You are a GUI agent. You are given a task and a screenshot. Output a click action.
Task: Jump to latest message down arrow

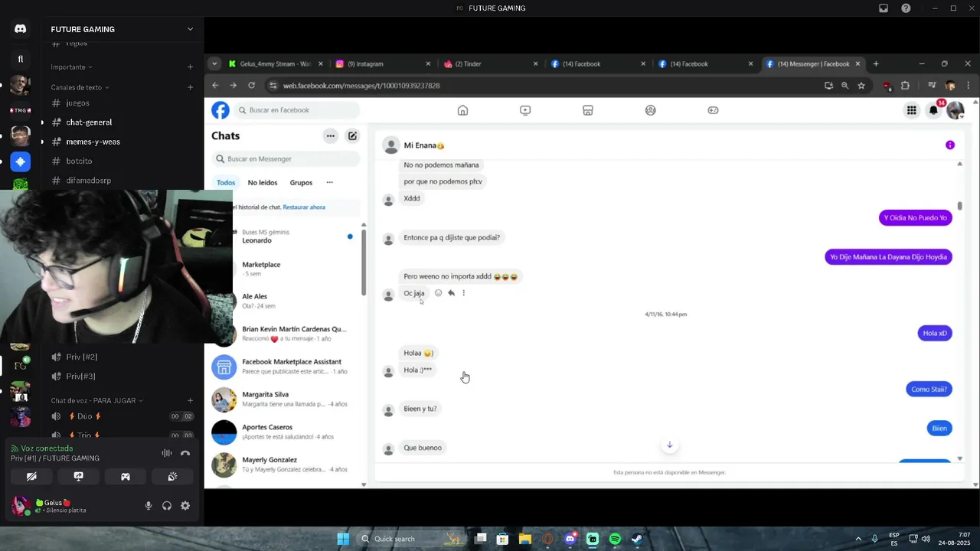[x=669, y=445]
